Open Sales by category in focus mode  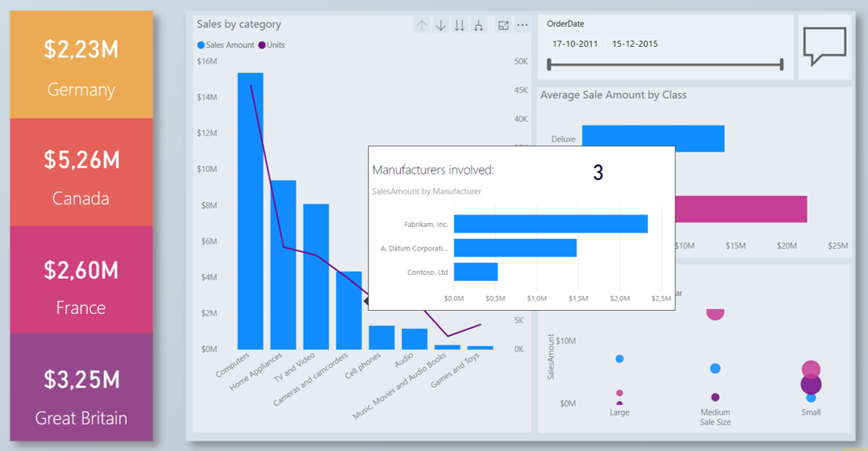tap(502, 25)
